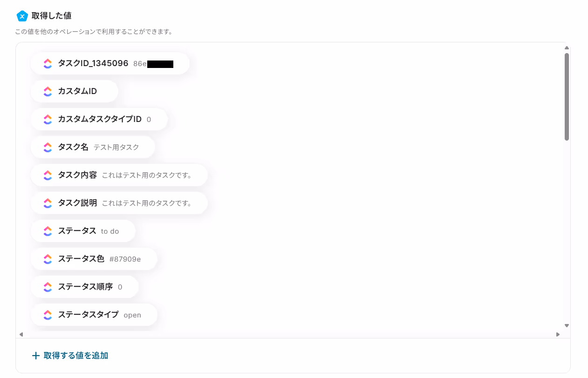Viewport: 588px width, 378px height.
Task: Click the ClickUp icon beside タスクID_1345096
Action: tap(48, 64)
